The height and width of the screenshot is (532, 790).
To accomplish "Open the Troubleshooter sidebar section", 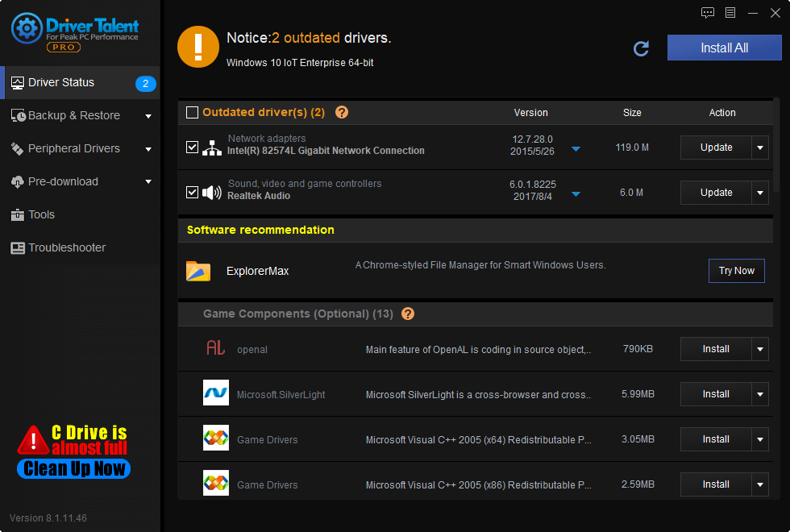I will (x=66, y=247).
